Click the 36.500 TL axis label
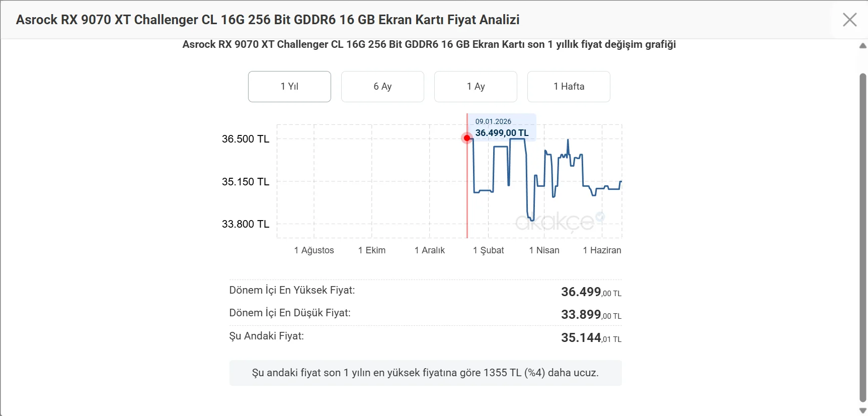 (246, 139)
